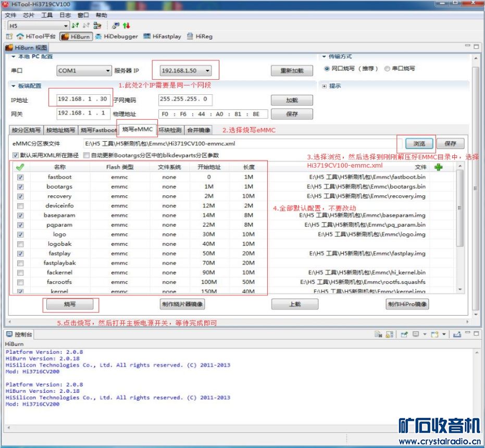Image resolution: width=485 pixels, height=448 pixels.
Task: Open the HiDebugger perspective
Action: [117, 36]
